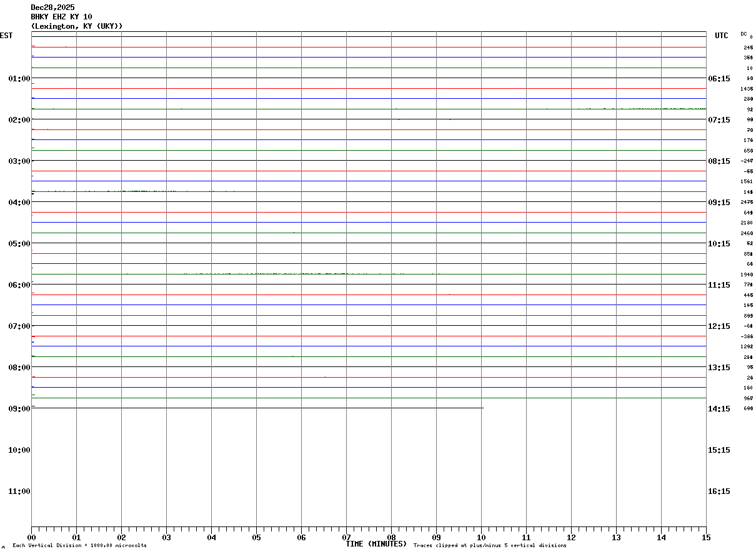This screenshot has width=756, height=554.
Task: Click the DC offset column header
Action: point(744,34)
